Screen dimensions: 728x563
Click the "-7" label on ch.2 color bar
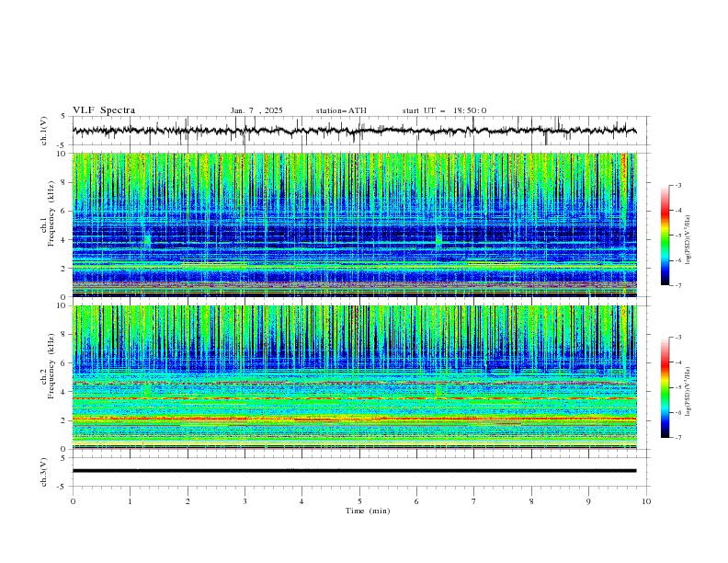point(677,438)
